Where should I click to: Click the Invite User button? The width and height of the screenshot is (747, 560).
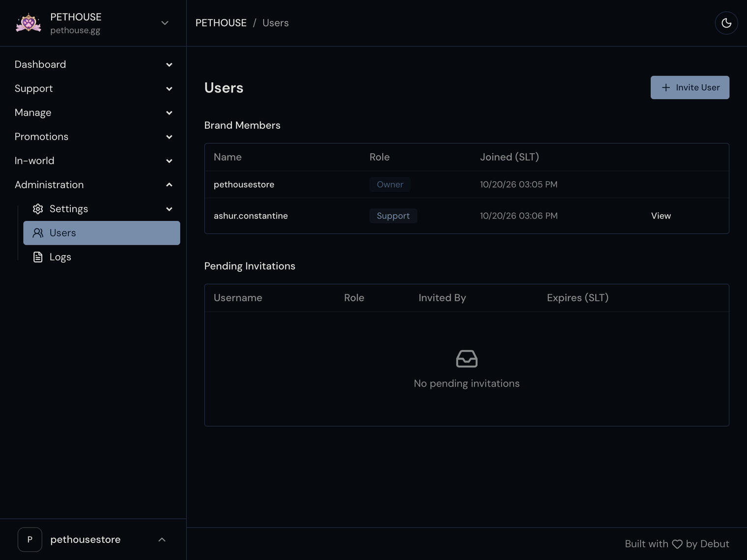point(690,87)
